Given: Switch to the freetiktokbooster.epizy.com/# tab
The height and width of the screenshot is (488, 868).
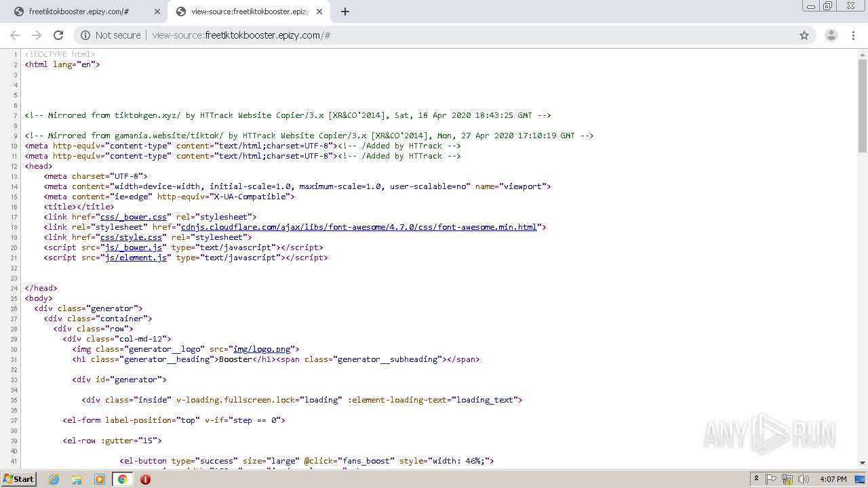Looking at the screenshot, I should pos(87,12).
